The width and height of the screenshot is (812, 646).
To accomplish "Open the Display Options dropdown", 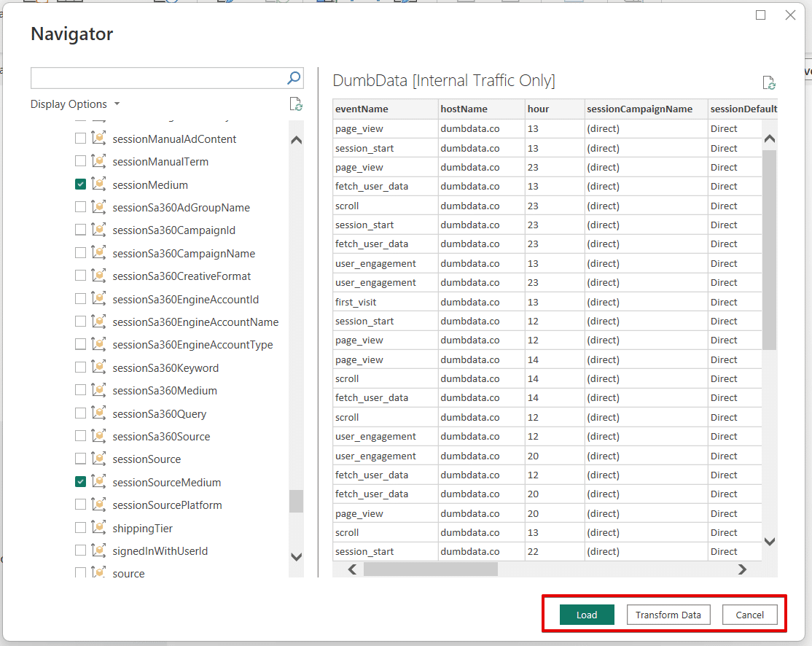I will coord(75,104).
